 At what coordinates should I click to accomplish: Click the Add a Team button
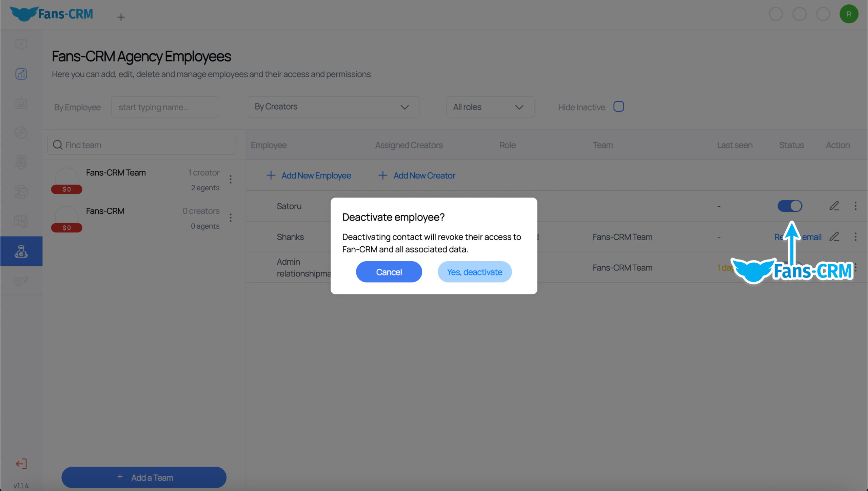pos(144,477)
